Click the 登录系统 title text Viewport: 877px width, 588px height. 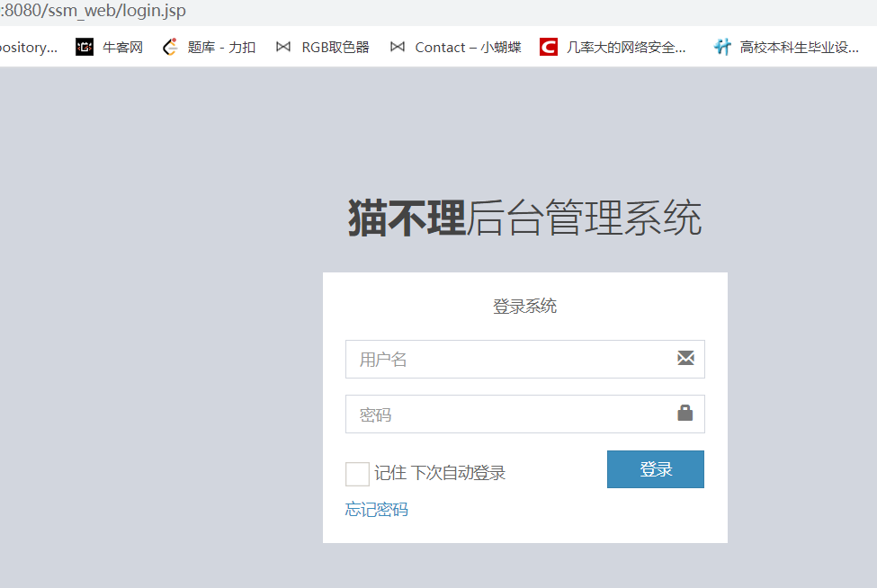coord(524,307)
